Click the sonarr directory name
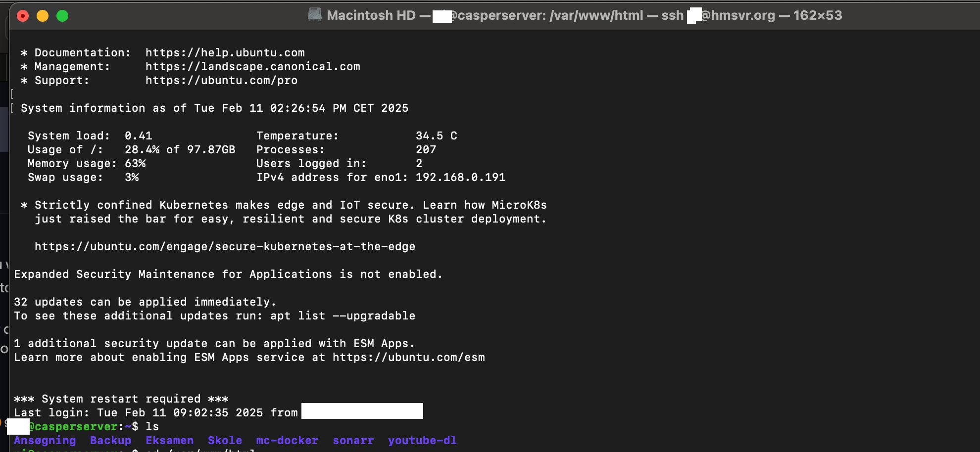 (353, 440)
